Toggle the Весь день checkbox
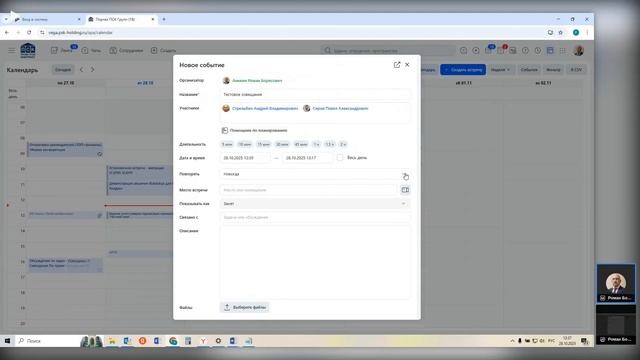The height and width of the screenshot is (360, 640). (340, 158)
